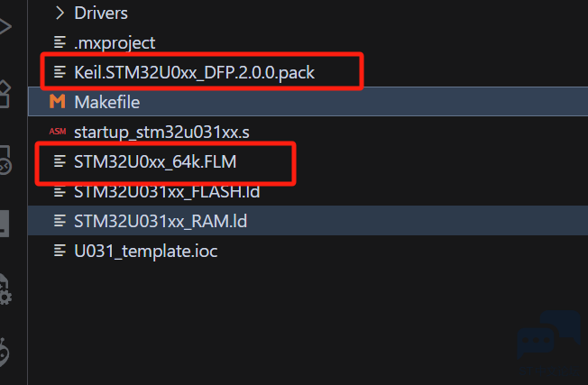Open Remote Explorer in activity bar

click(x=5, y=160)
